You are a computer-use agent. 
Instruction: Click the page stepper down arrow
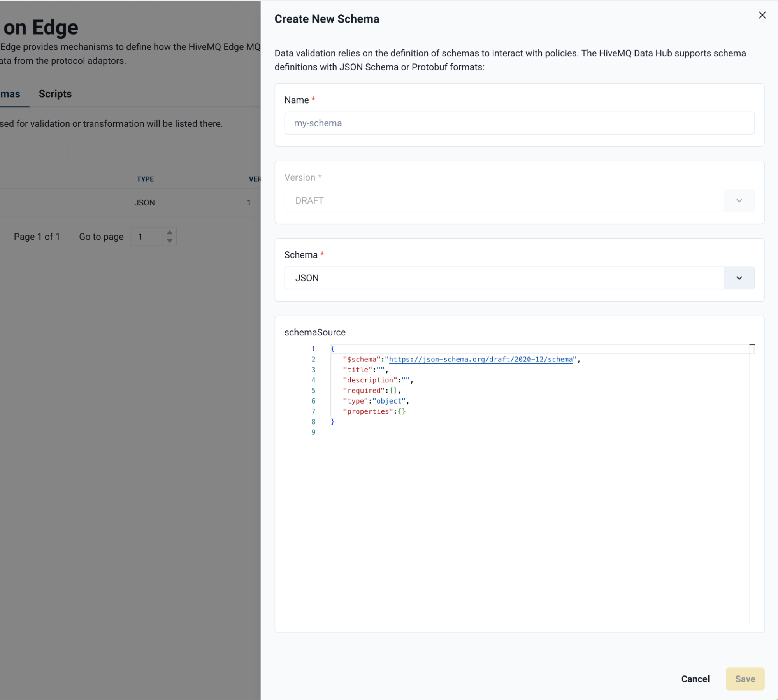pos(169,240)
